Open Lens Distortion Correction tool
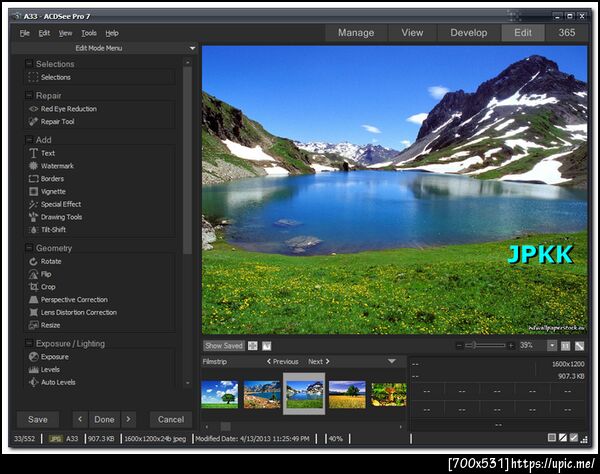This screenshot has height=474, width=600. coord(73,312)
